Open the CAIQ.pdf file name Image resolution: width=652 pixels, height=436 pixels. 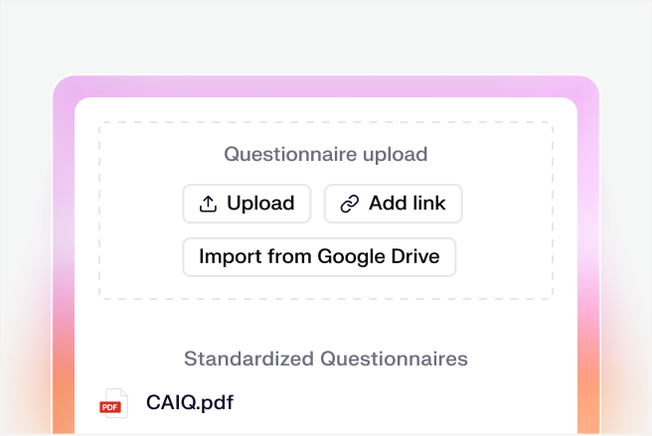(189, 403)
